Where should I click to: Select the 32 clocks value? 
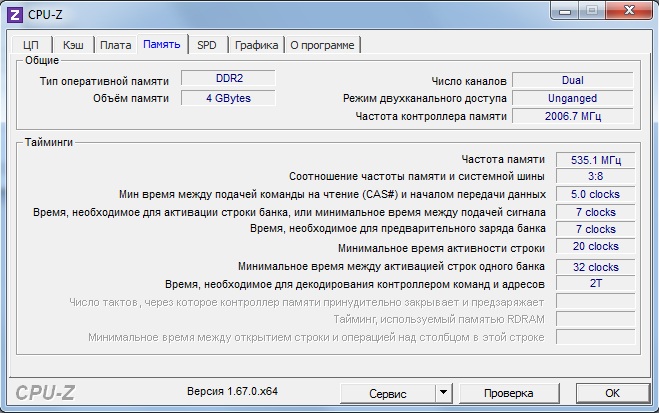(596, 267)
